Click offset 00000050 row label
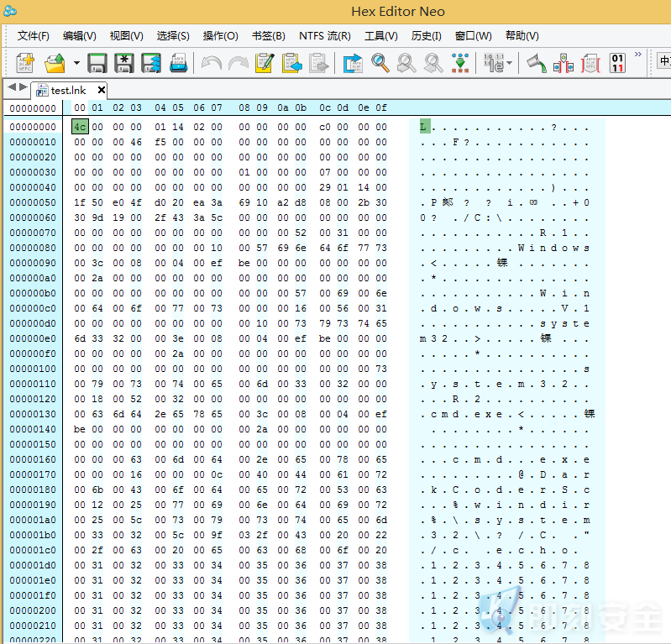Screen dimensions: 671x644 [x=33, y=202]
